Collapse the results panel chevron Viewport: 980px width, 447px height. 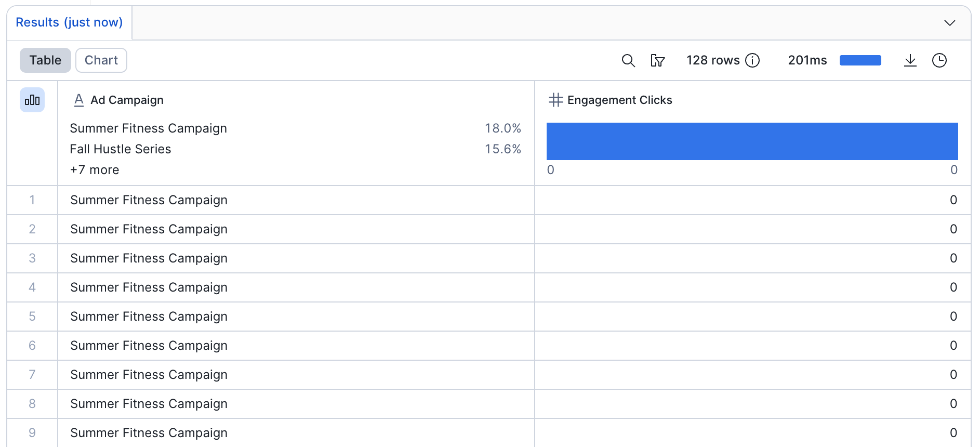click(x=949, y=23)
